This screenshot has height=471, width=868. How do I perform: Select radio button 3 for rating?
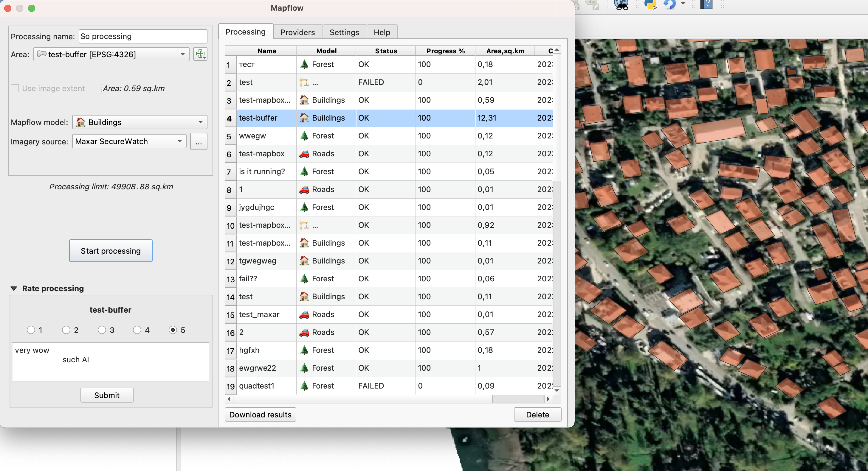(102, 330)
